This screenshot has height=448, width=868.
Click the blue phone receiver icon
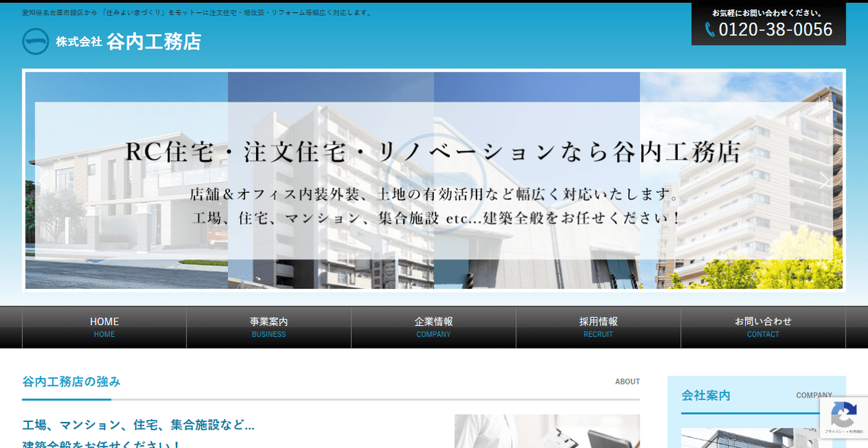709,30
